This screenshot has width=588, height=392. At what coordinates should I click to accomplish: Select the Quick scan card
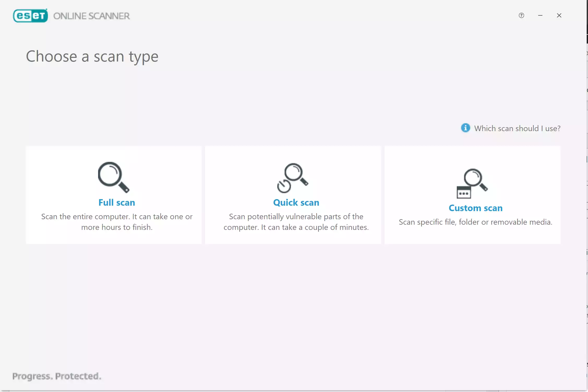tap(293, 195)
